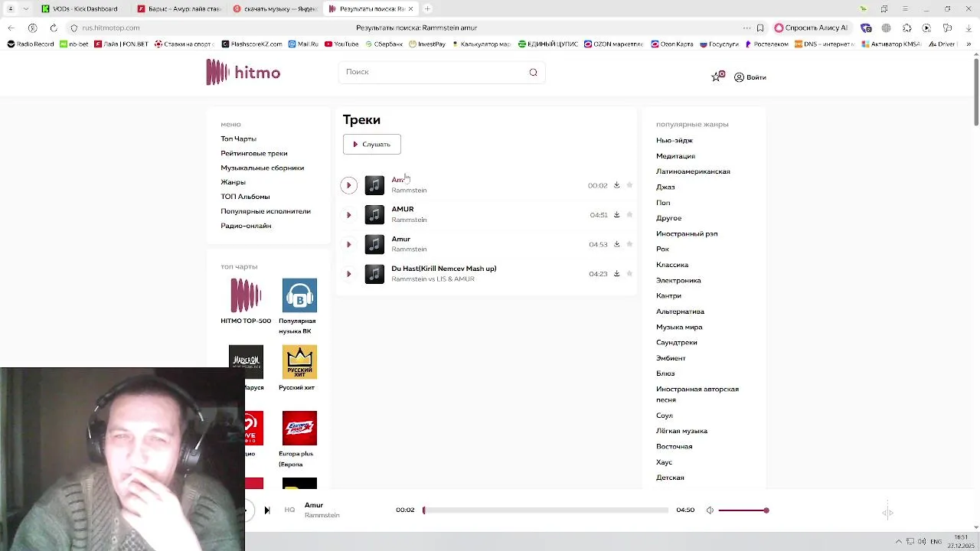Open Русский хит chart thumbnail
980x551 pixels.
[299, 362]
